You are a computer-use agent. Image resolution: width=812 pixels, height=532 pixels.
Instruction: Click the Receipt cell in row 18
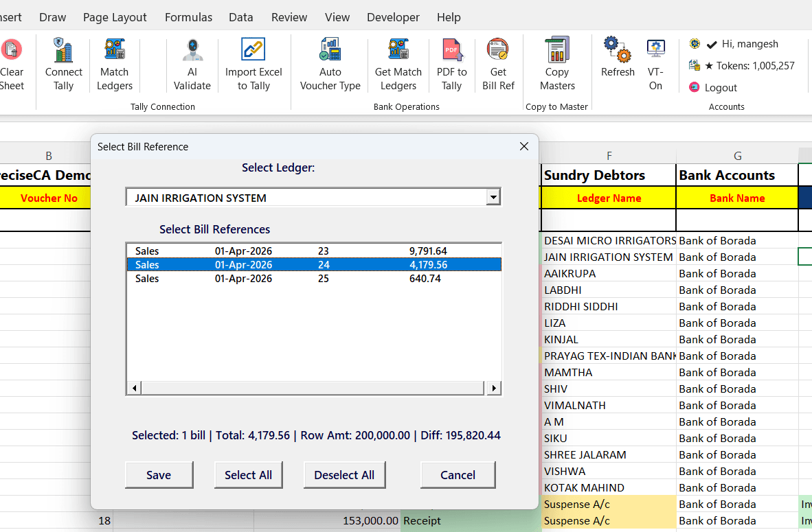pyautogui.click(x=470, y=520)
